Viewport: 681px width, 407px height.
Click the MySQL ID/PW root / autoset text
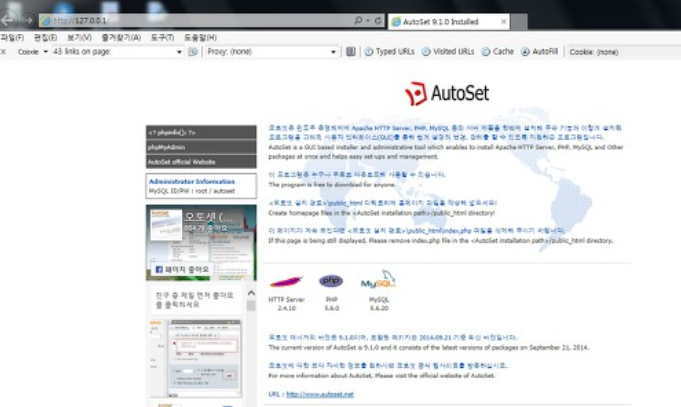[x=192, y=191]
